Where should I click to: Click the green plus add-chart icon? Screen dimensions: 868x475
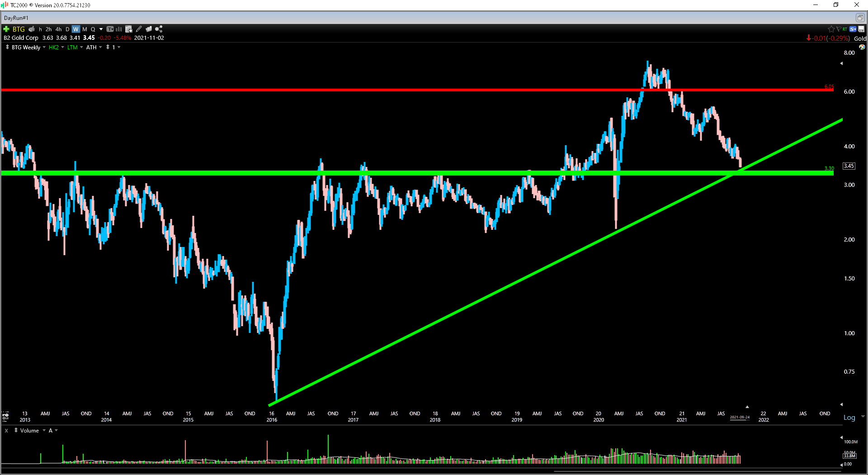tap(6, 29)
